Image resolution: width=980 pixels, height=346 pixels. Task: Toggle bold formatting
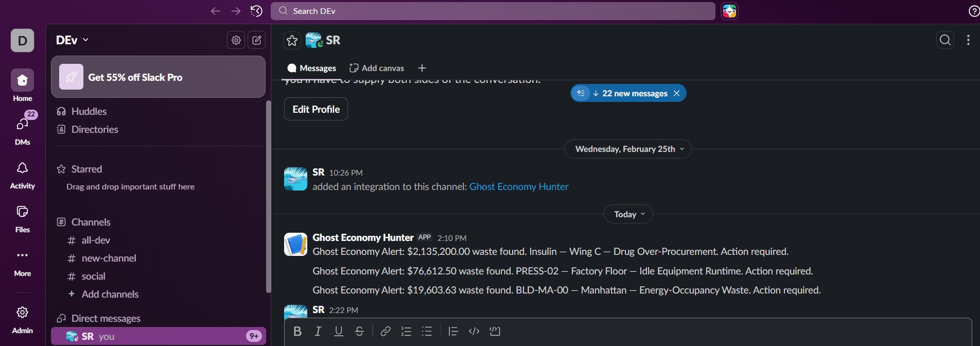pyautogui.click(x=297, y=331)
